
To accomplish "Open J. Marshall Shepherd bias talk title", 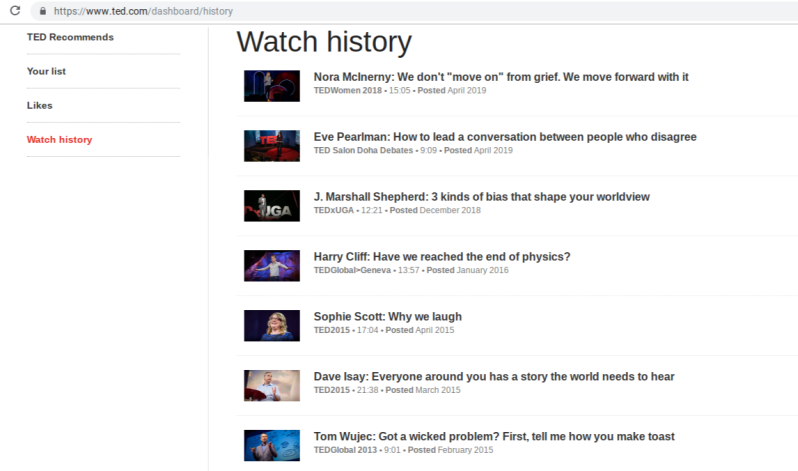I will (481, 197).
